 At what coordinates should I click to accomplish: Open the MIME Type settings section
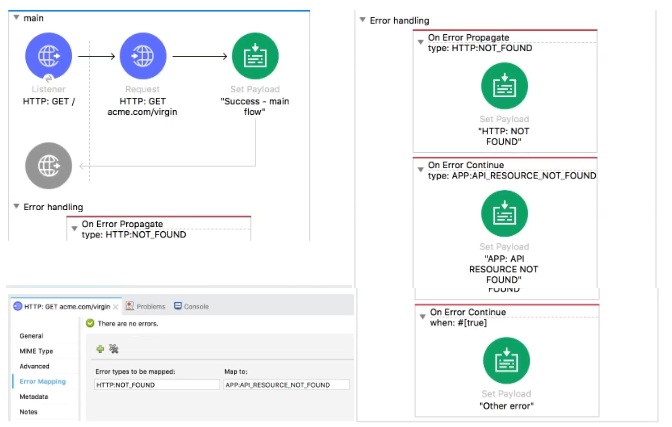(x=38, y=352)
